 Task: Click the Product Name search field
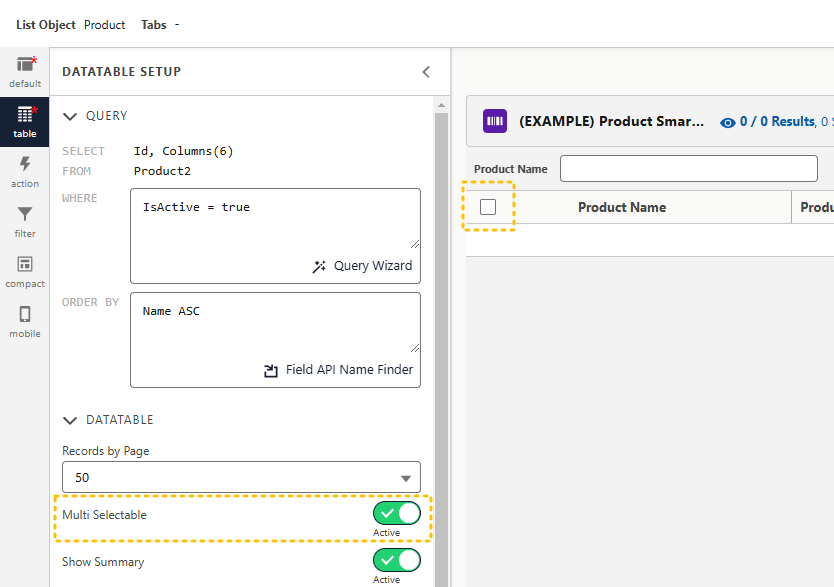688,169
